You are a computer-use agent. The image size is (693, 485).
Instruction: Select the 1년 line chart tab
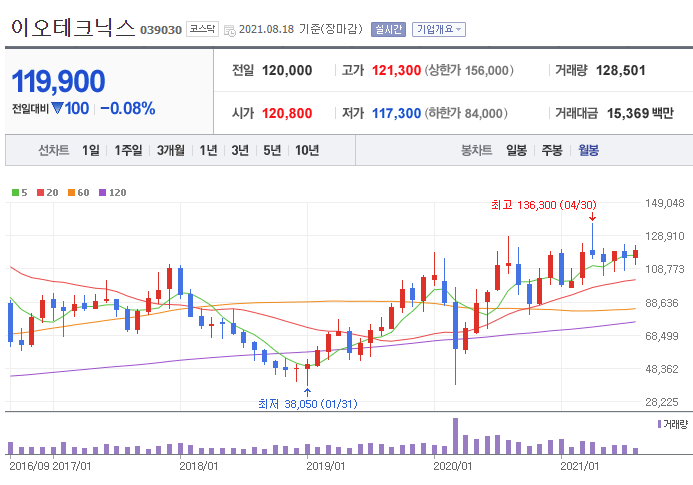(208, 150)
